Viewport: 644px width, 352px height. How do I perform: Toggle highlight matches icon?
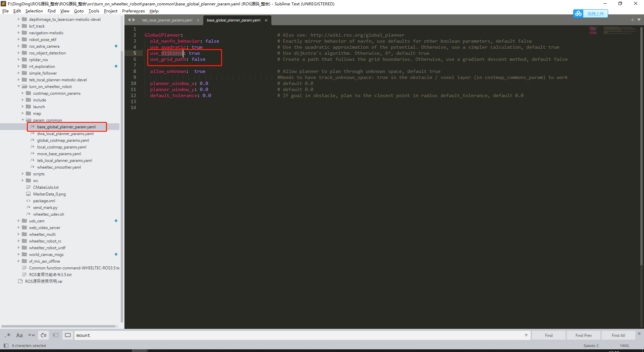[68, 335]
